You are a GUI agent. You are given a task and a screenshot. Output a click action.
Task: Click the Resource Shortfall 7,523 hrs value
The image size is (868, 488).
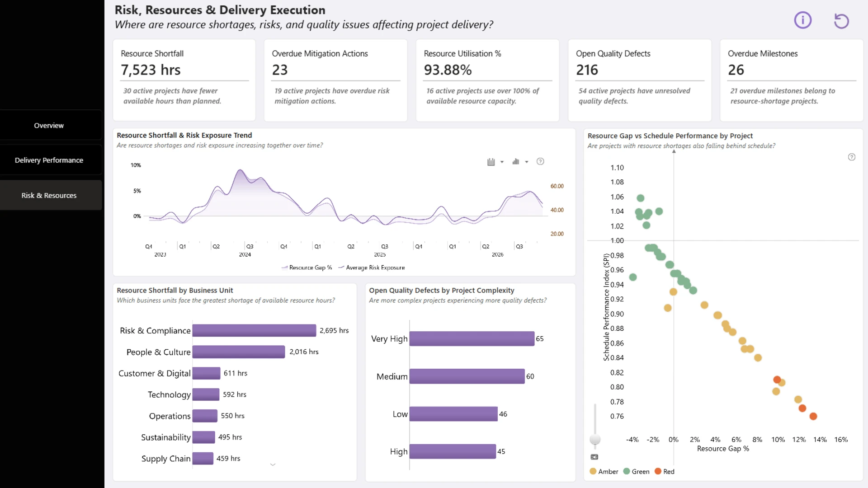point(151,70)
